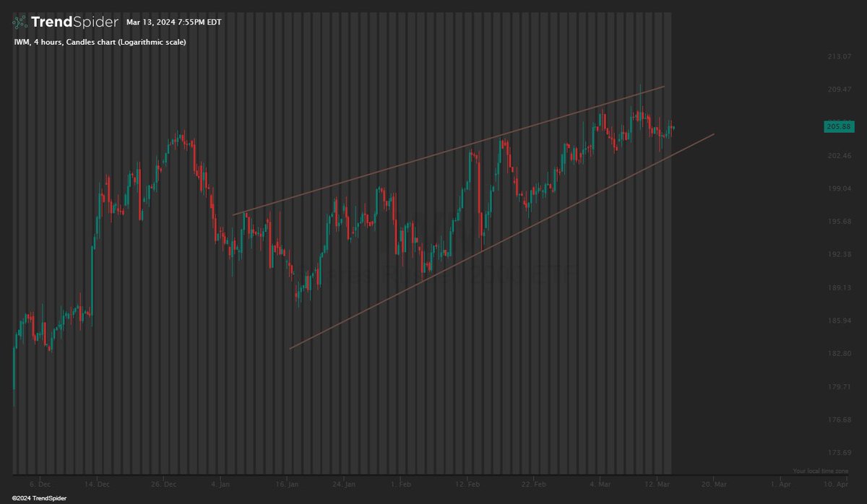Toggle the Logarithmic scale setting
Screen dimensions: 867x504
153,41
